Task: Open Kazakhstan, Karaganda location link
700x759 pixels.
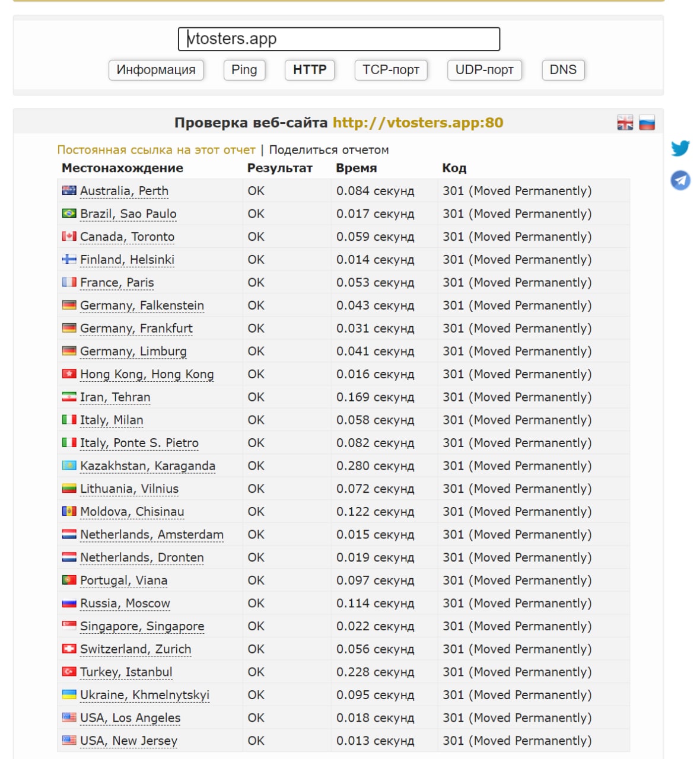Action: (148, 466)
